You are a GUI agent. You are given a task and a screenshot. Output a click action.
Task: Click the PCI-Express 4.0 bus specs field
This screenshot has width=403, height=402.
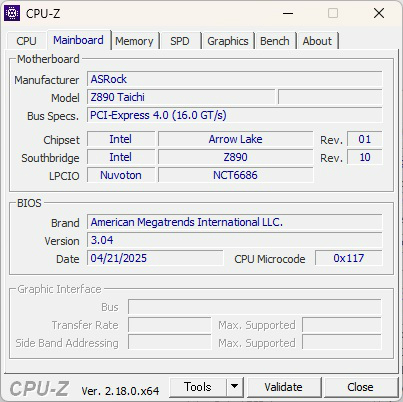[235, 115]
